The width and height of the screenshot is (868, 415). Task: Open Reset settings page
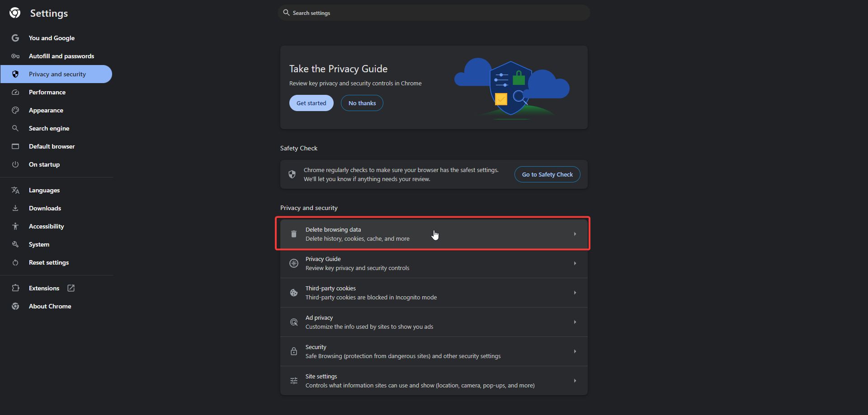pos(56,262)
